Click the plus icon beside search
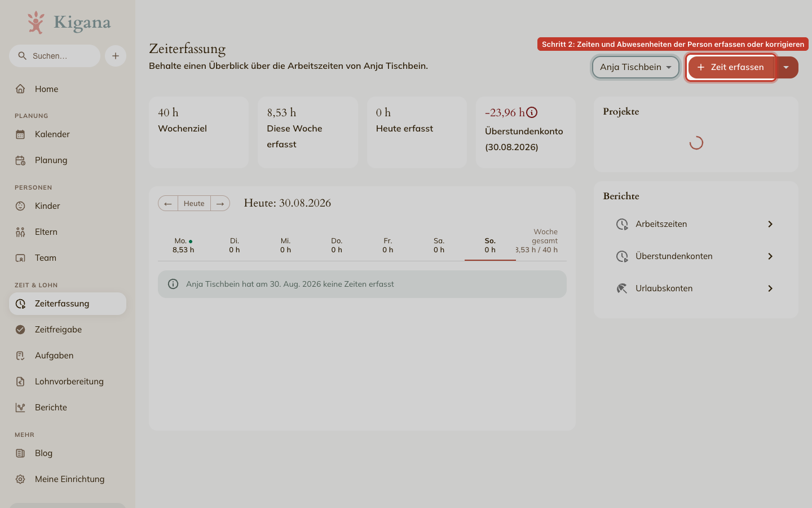The width and height of the screenshot is (812, 508). (116, 56)
